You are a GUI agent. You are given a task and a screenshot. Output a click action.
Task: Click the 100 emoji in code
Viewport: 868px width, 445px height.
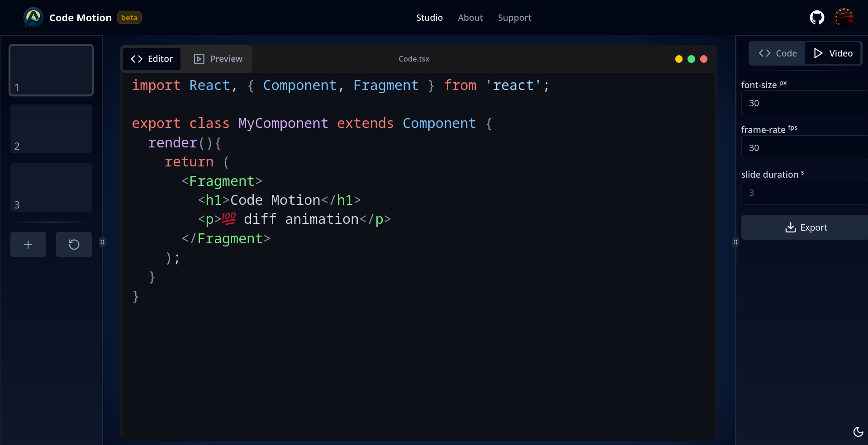pos(228,219)
